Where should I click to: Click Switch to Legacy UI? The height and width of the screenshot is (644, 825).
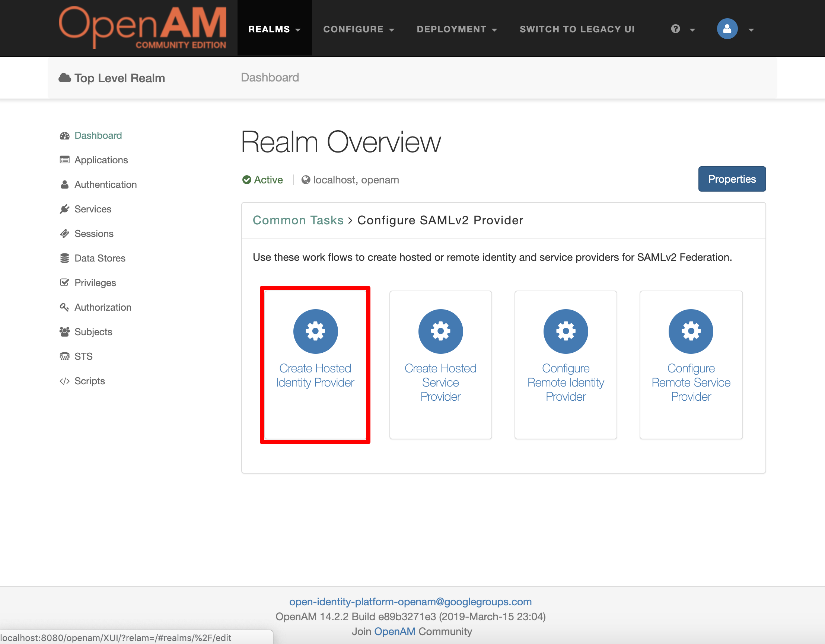click(577, 29)
